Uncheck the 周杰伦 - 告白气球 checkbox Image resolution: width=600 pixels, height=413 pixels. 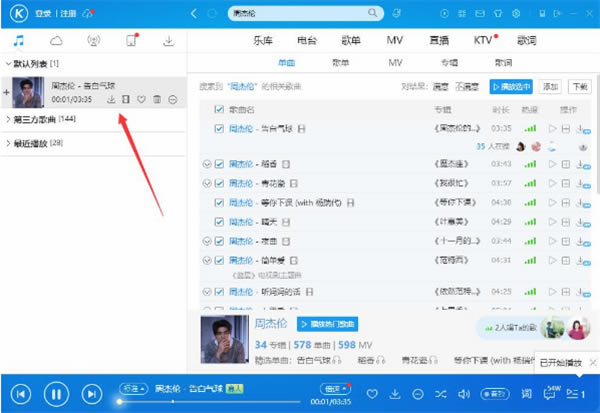tap(220, 129)
